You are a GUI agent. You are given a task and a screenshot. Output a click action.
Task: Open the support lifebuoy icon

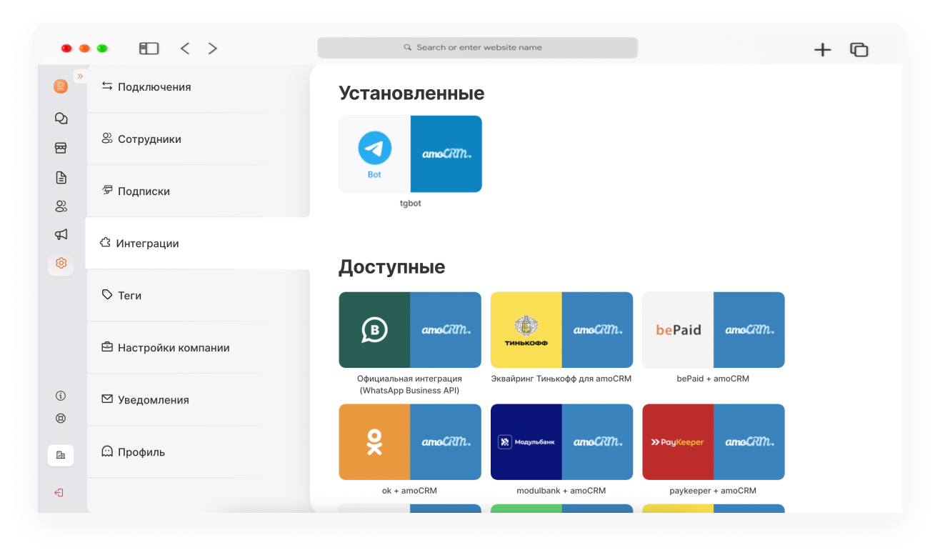click(x=61, y=419)
